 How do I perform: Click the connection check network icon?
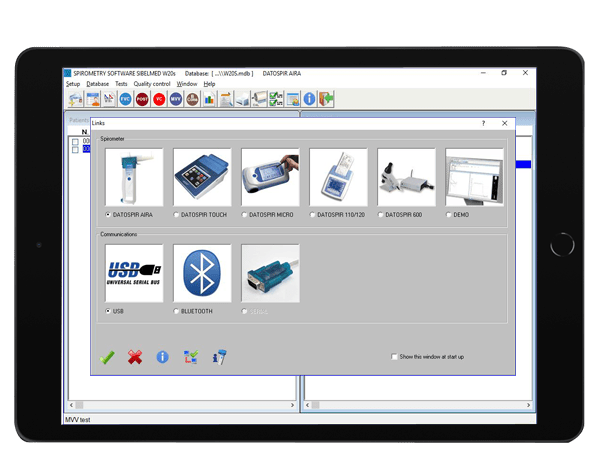point(191,357)
